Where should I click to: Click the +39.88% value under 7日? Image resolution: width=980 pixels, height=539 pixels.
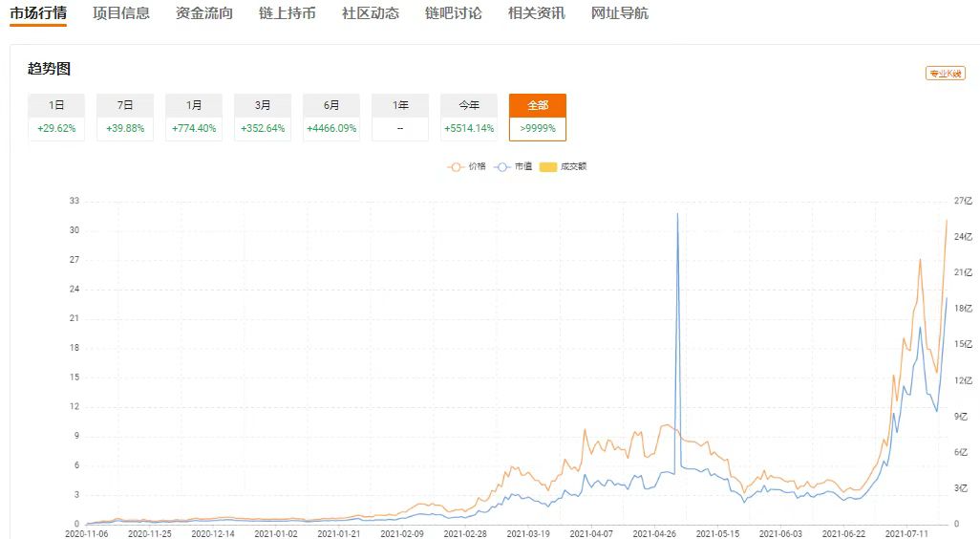[x=125, y=128]
